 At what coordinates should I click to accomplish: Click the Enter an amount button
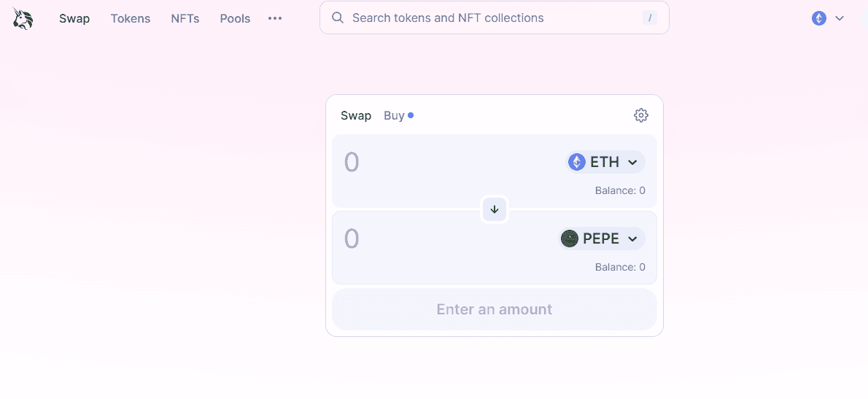tap(495, 309)
